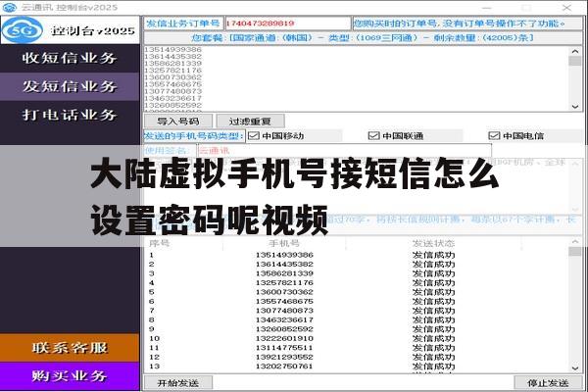Viewport: 588px width, 392px height.
Task: Click the 发信业务订单号 input field
Action: pos(287,24)
